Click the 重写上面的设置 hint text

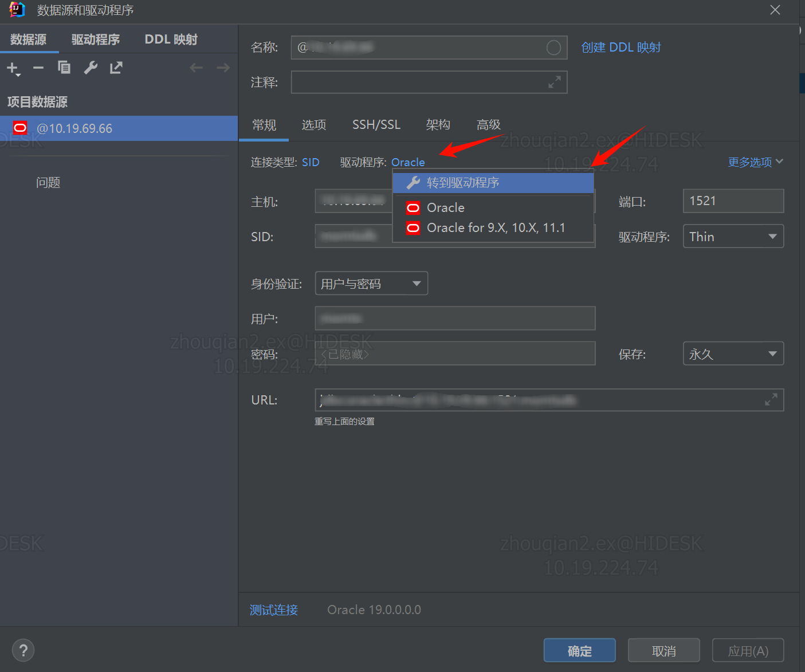tap(344, 422)
